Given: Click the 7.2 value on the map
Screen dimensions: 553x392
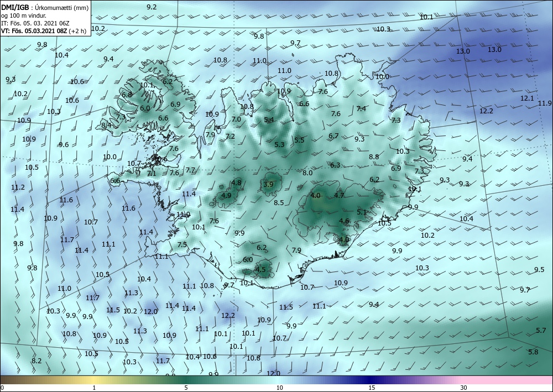Looking at the screenshot, I should click(x=230, y=137).
